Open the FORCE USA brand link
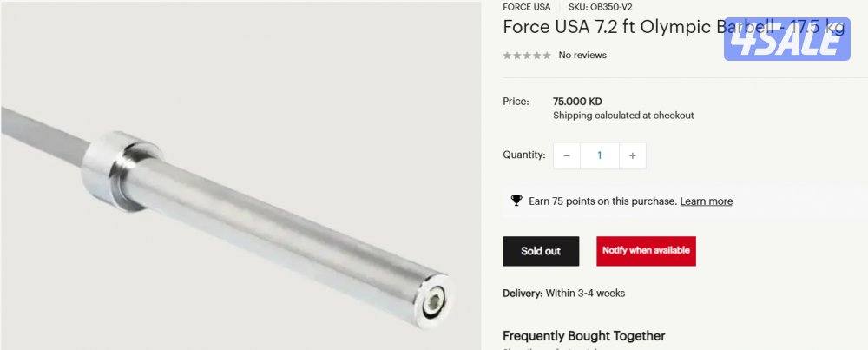 (x=527, y=7)
